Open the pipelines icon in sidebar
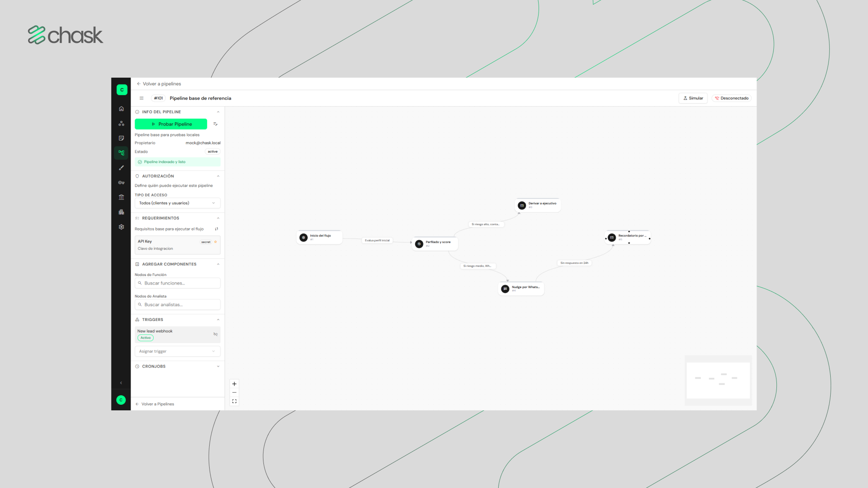Image resolution: width=868 pixels, height=488 pixels. pyautogui.click(x=121, y=153)
